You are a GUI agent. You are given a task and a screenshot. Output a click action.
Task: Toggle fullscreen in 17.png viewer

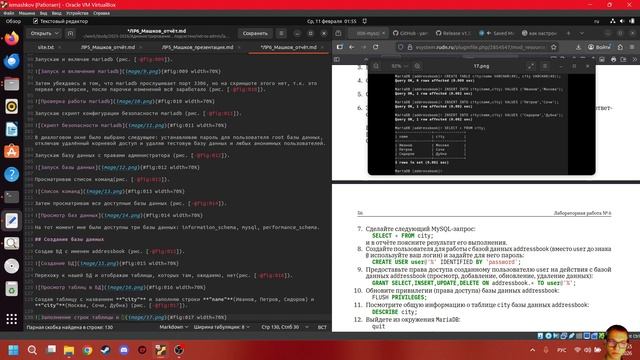pos(531,66)
